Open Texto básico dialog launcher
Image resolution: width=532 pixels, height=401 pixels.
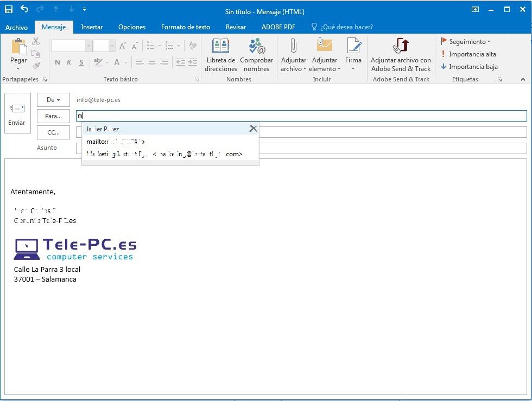[197, 80]
